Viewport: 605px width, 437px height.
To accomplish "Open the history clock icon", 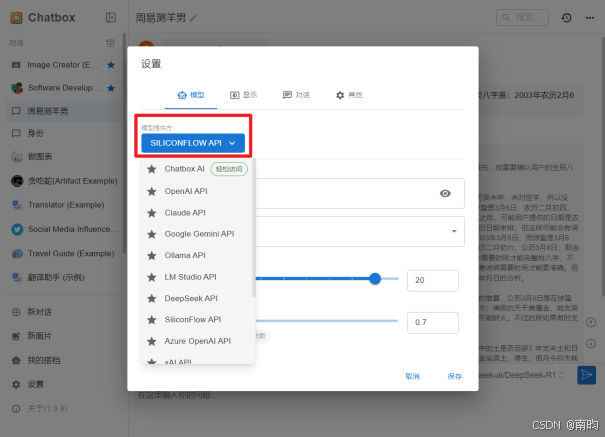I will (566, 18).
